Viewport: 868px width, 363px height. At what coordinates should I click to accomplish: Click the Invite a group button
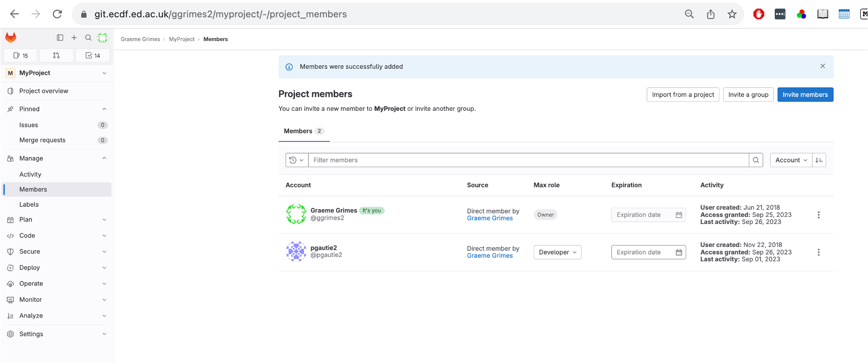749,95
